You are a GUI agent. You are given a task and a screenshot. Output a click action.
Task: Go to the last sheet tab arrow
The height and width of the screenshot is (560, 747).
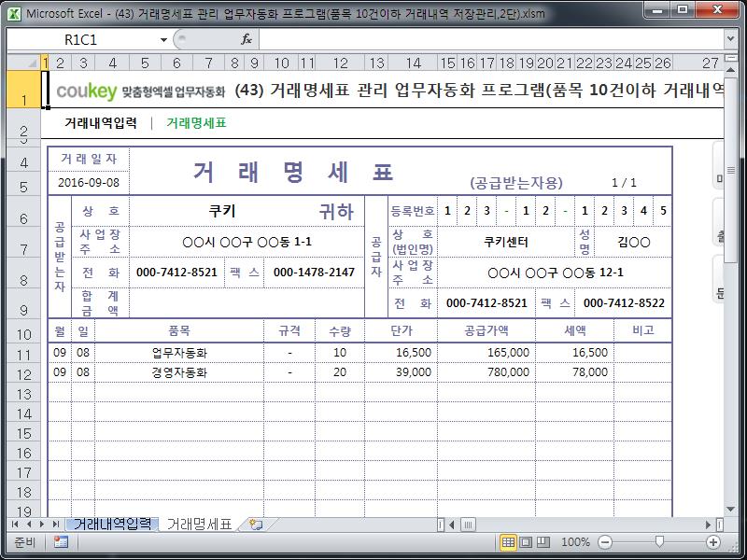(56, 525)
